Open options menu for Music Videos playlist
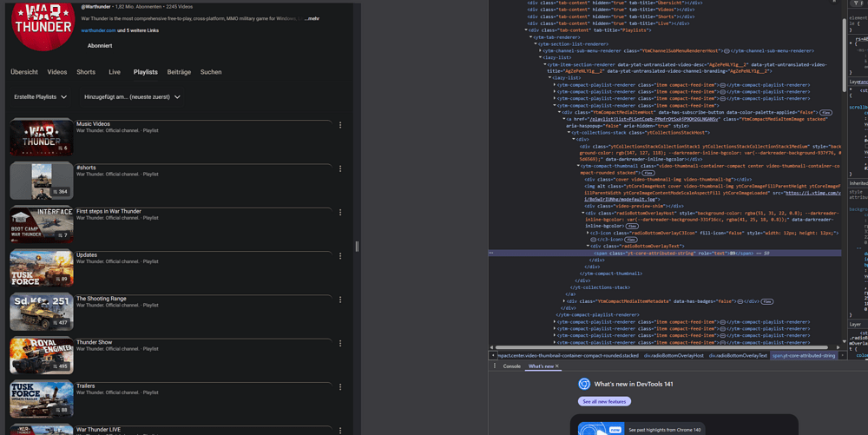Image resolution: width=868 pixels, height=435 pixels. [x=340, y=125]
